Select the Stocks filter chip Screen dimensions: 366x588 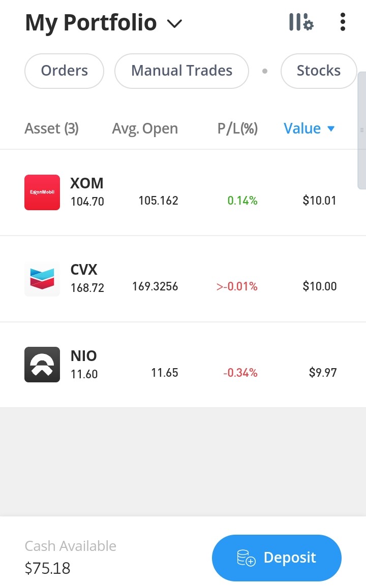click(318, 71)
